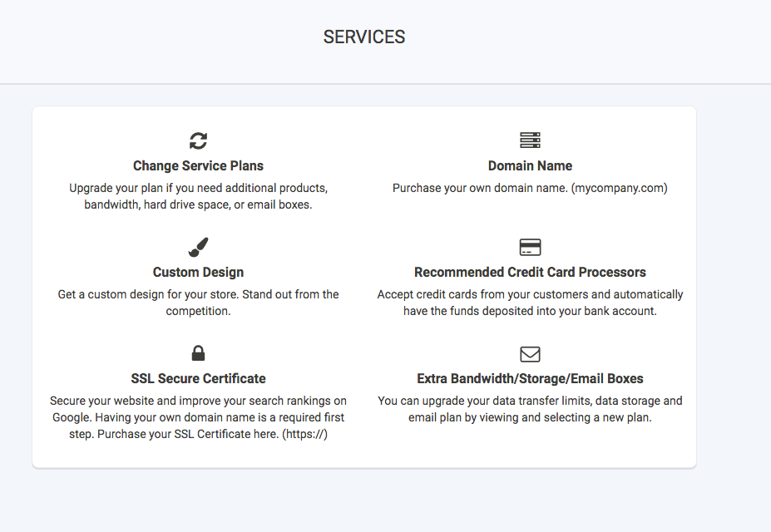Click the SERVICES page title

[364, 37]
